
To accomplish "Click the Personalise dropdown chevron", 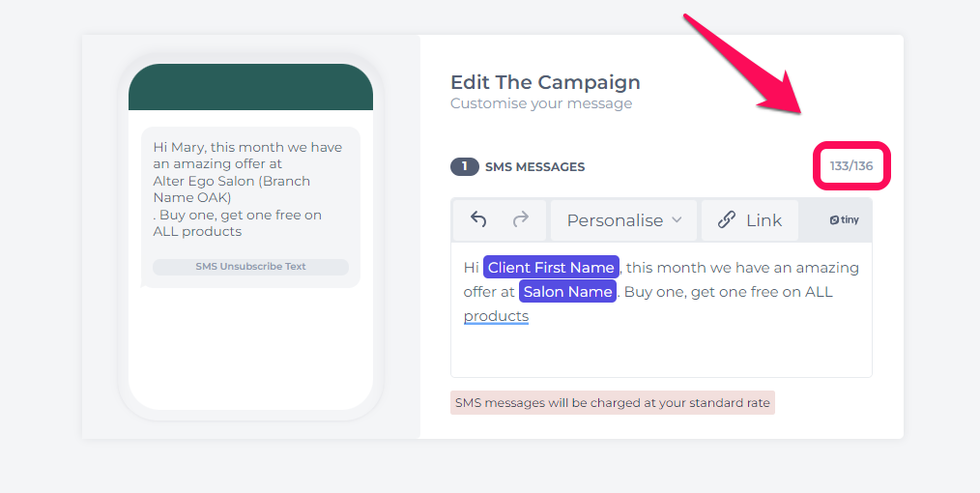I will click(x=677, y=220).
